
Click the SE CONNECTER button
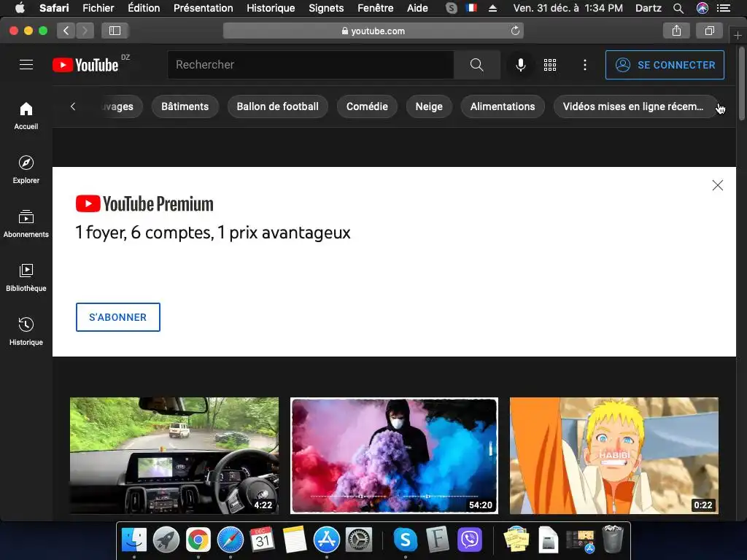tap(665, 65)
